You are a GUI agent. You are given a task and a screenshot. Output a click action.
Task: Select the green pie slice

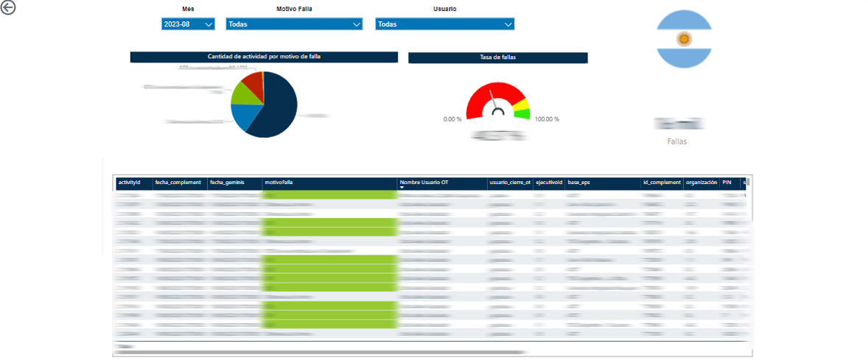point(244,94)
